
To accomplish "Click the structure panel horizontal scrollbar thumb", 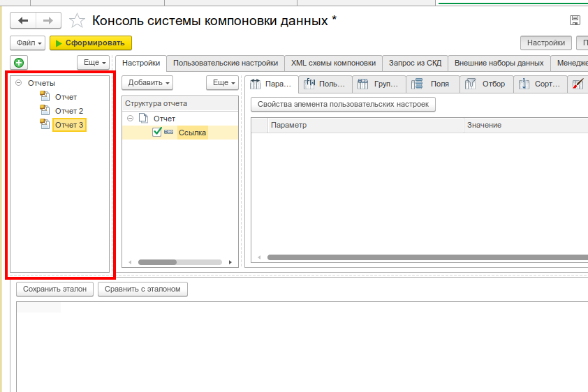I will [158, 262].
